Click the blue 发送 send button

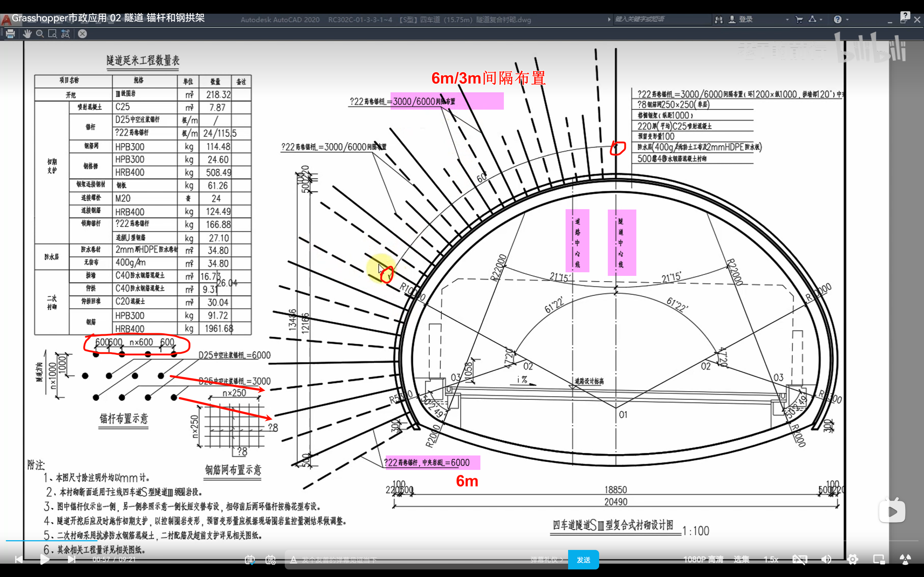tap(583, 559)
